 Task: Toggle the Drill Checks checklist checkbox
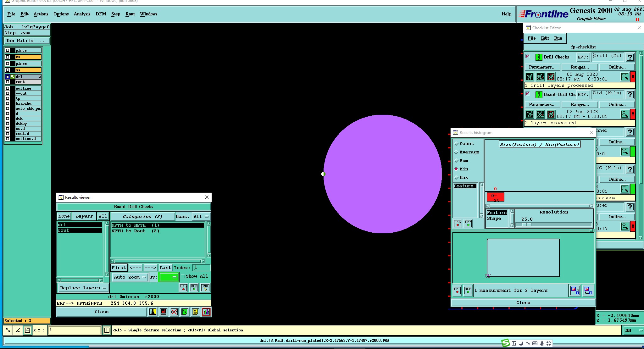[528, 56]
